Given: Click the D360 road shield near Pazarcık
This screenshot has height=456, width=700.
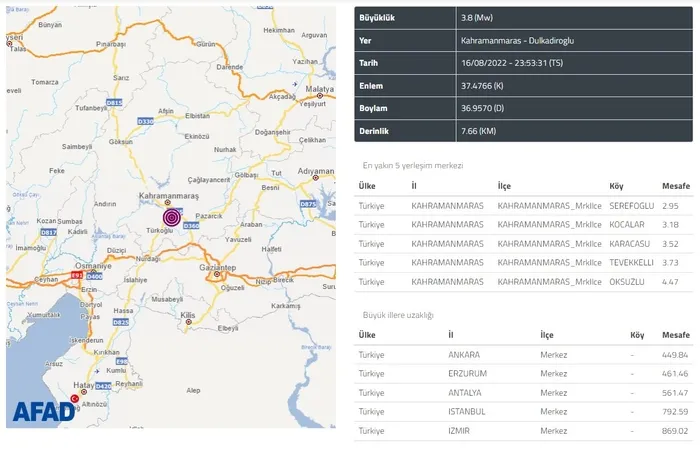Looking at the screenshot, I should click(191, 226).
